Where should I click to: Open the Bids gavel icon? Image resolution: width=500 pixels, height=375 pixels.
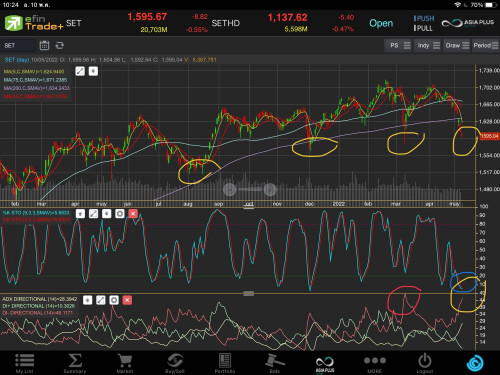[x=275, y=363]
